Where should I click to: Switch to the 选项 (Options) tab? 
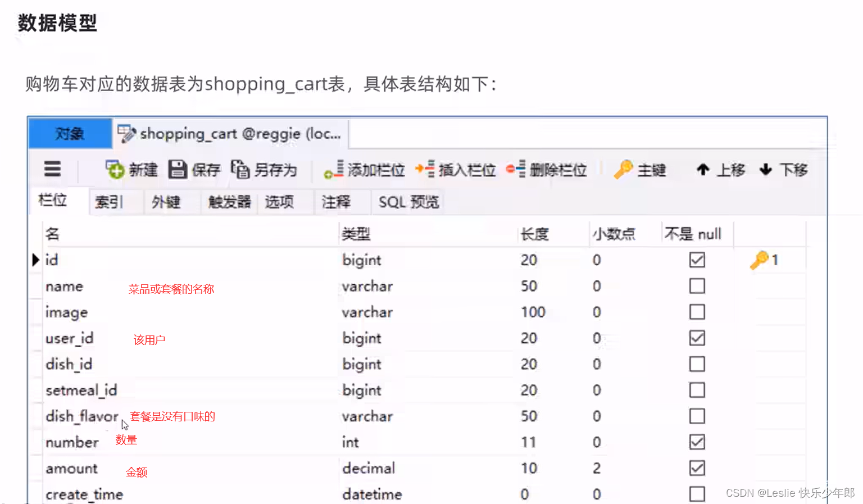coord(279,202)
